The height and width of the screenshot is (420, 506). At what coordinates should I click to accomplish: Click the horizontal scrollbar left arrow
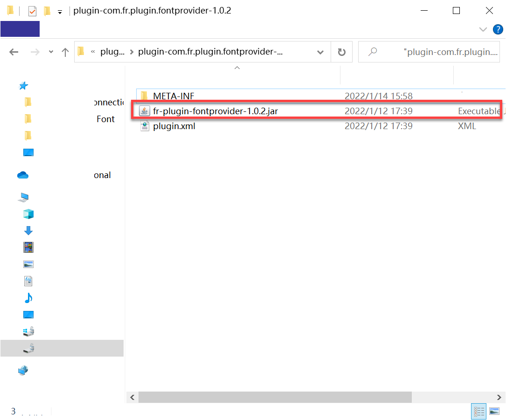tap(132, 398)
